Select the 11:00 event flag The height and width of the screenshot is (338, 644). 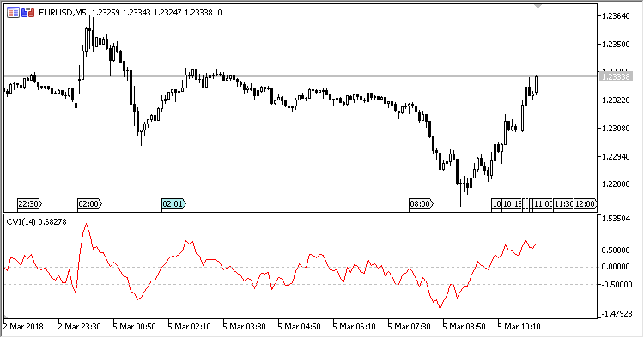pyautogui.click(x=543, y=204)
